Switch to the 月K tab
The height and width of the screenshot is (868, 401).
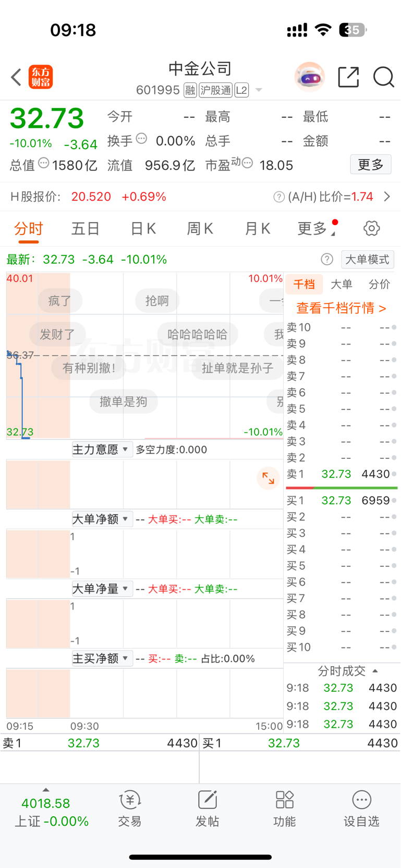(x=258, y=229)
